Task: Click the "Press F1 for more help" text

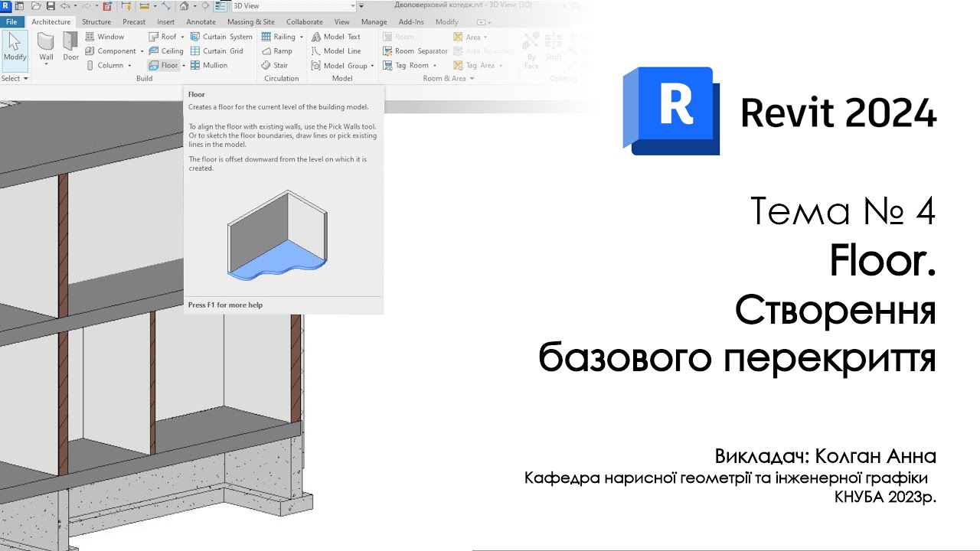Action: coord(225,305)
